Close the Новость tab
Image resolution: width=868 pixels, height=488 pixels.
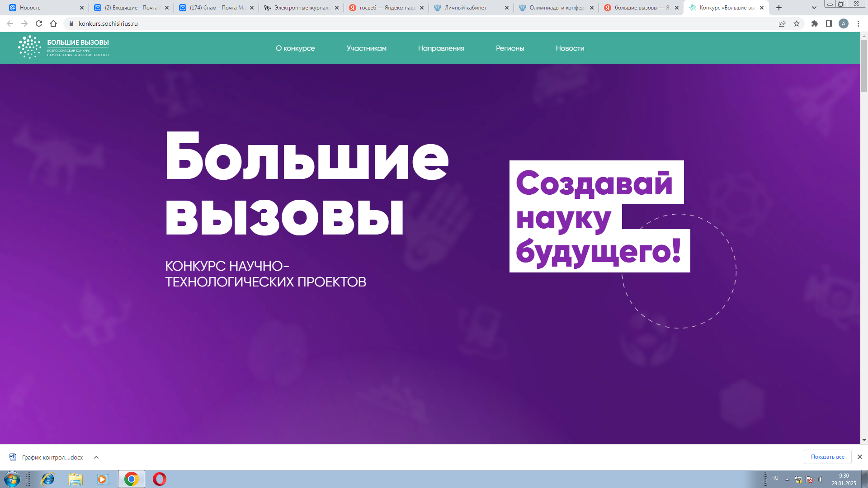point(82,8)
